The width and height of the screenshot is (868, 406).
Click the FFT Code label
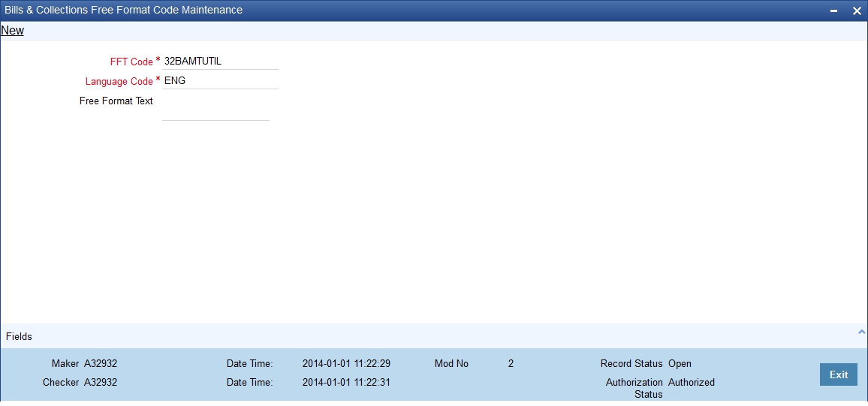[131, 62]
